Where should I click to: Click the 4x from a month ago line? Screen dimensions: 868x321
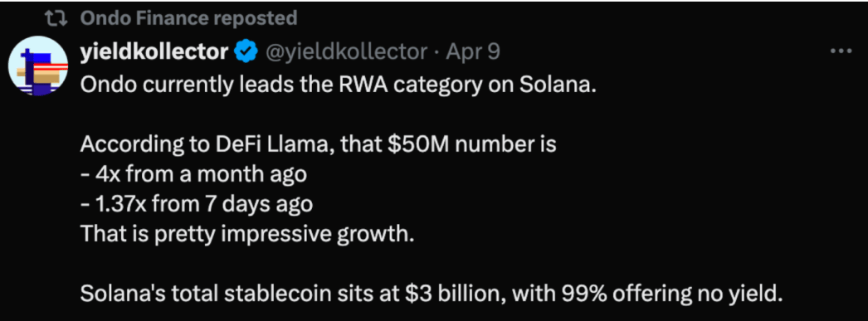click(193, 174)
